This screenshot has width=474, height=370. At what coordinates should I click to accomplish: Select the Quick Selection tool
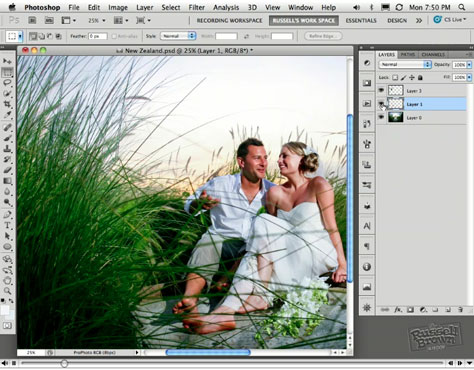click(7, 94)
